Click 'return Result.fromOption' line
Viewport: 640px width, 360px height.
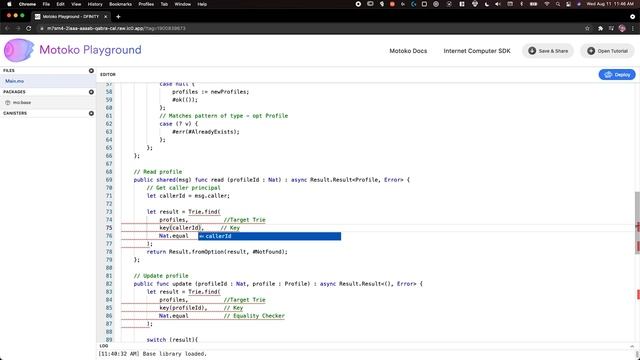217,252
